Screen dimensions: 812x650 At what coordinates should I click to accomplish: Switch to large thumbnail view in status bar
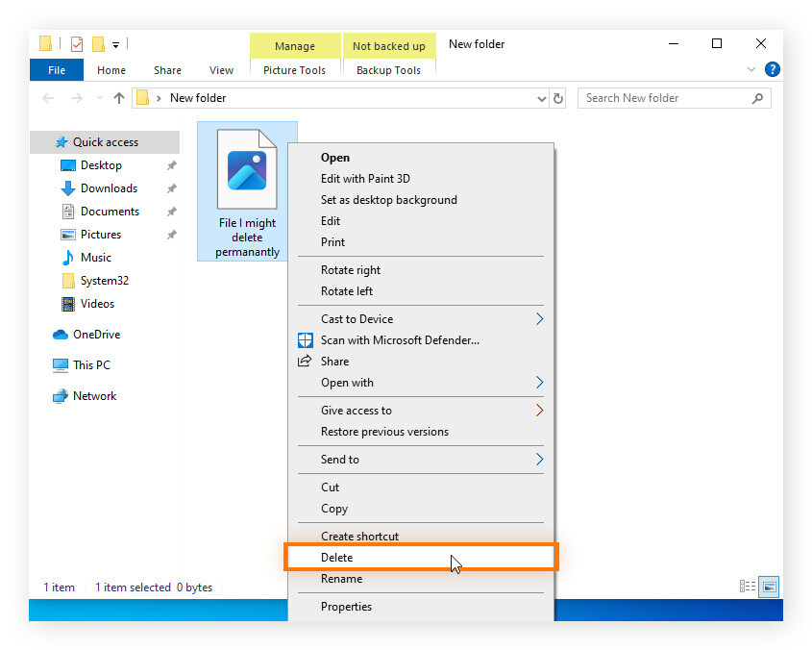tap(769, 587)
